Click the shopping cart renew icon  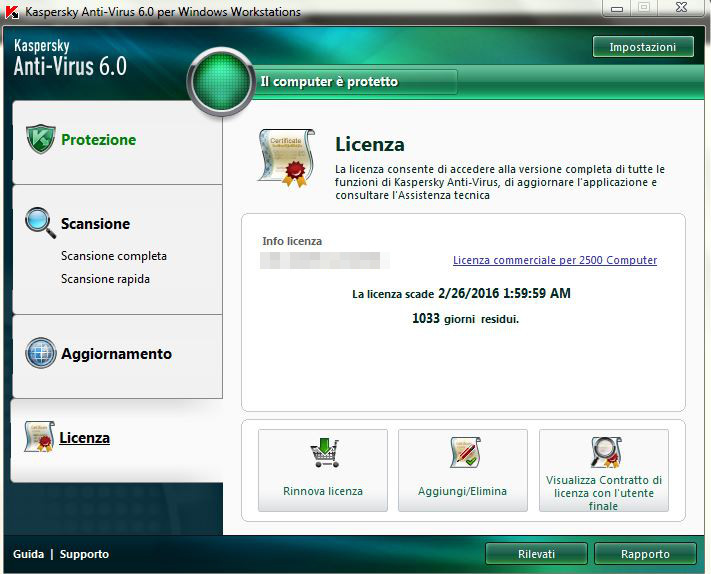click(x=323, y=454)
